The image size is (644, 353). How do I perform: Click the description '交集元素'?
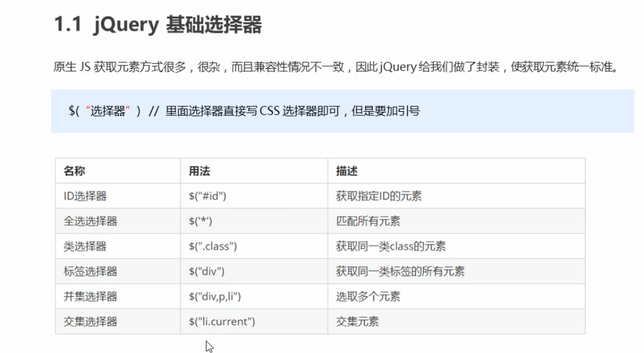tap(357, 322)
